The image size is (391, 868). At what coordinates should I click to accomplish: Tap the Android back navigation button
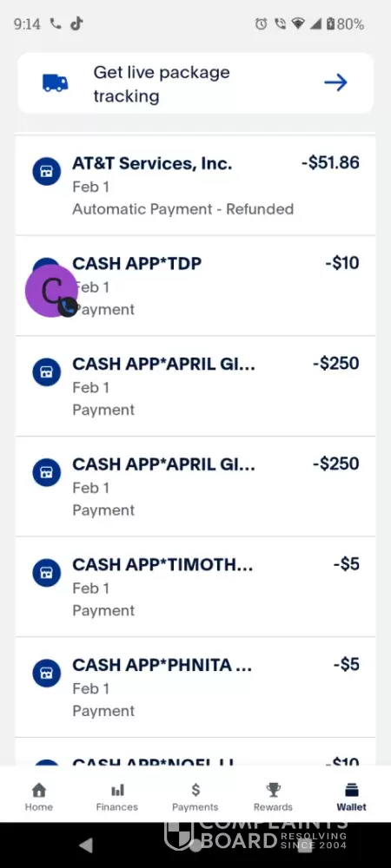coord(86,845)
